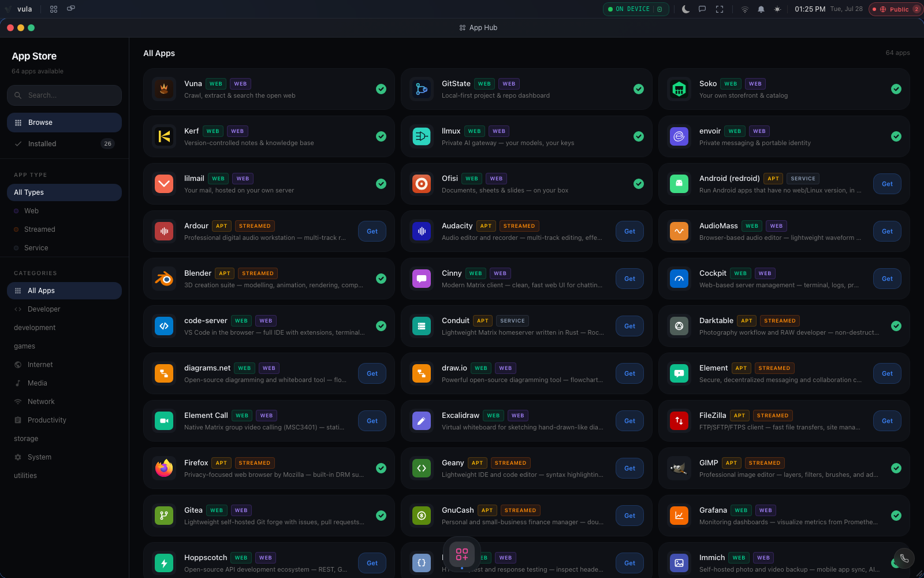Viewport: 924px width, 578px height.
Task: Click the Ardour waveform icon
Action: (x=164, y=231)
